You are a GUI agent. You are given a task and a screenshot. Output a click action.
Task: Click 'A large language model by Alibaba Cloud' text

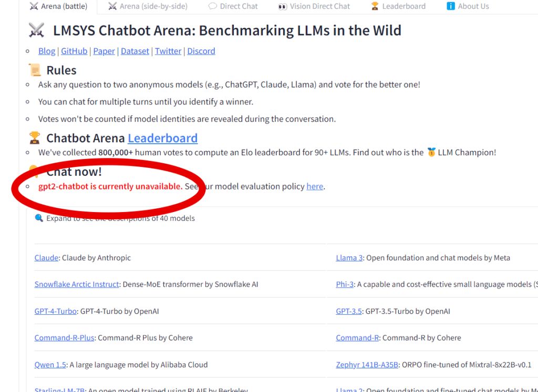point(139,365)
